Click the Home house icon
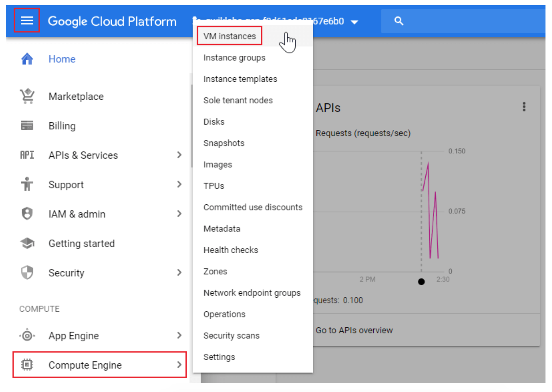Viewport: 552px width, 392px height. 27,59
